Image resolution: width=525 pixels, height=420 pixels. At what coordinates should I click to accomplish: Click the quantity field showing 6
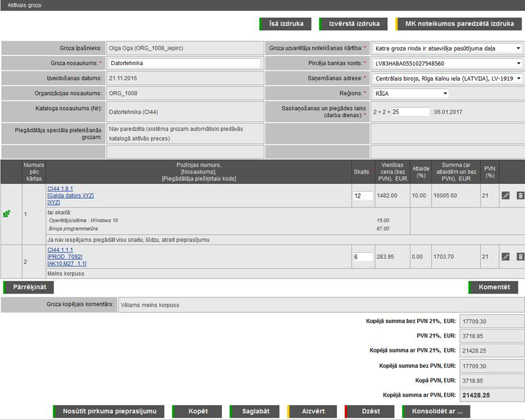[363, 257]
